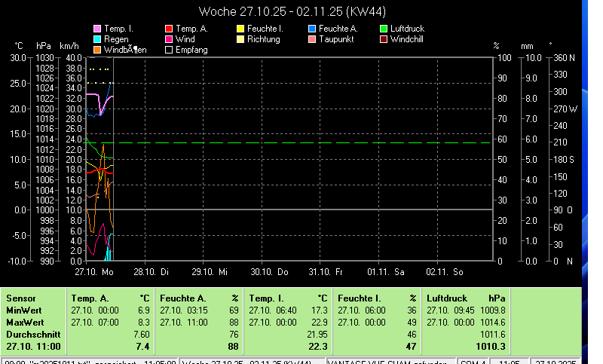This screenshot has height=364, width=603.
Task: Click the cyan Regen legend square
Action: (97, 39)
